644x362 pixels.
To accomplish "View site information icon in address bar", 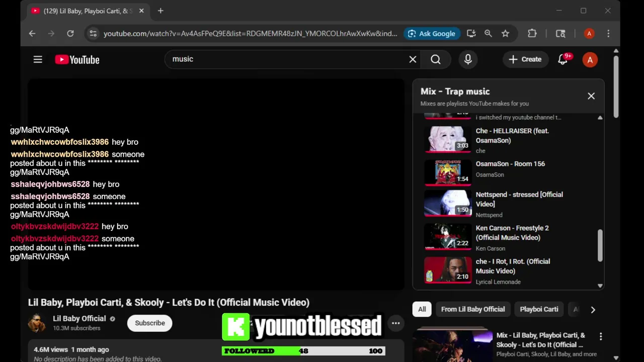I will click(93, 34).
